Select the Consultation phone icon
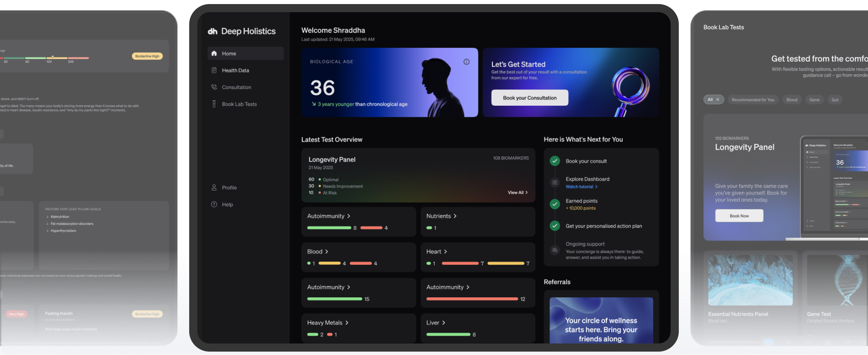 click(214, 87)
